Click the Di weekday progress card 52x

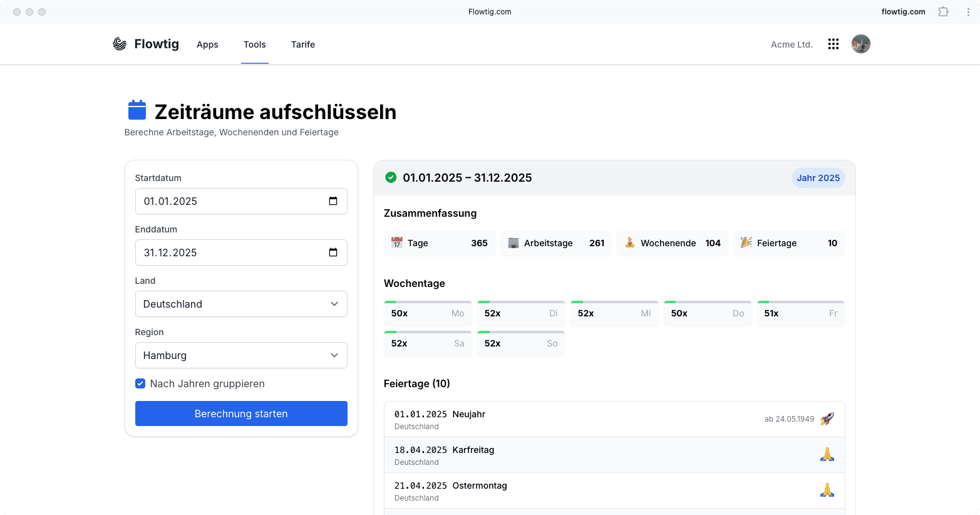[x=521, y=313]
